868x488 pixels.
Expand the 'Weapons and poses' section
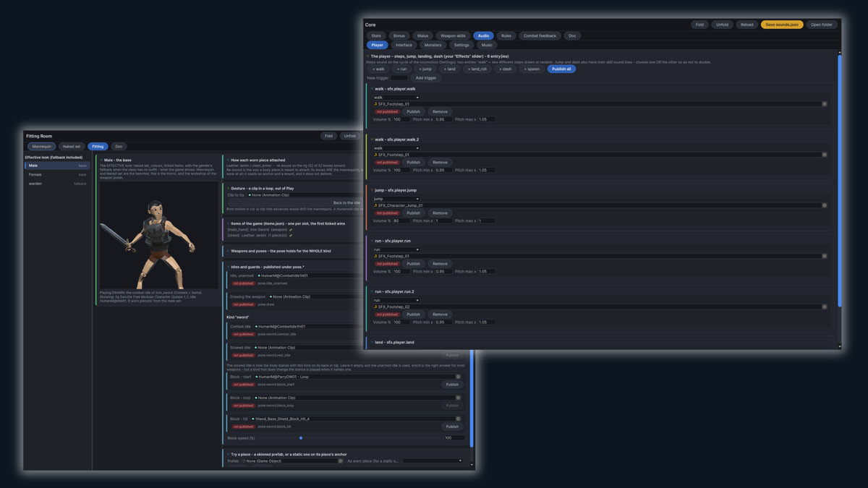228,251
